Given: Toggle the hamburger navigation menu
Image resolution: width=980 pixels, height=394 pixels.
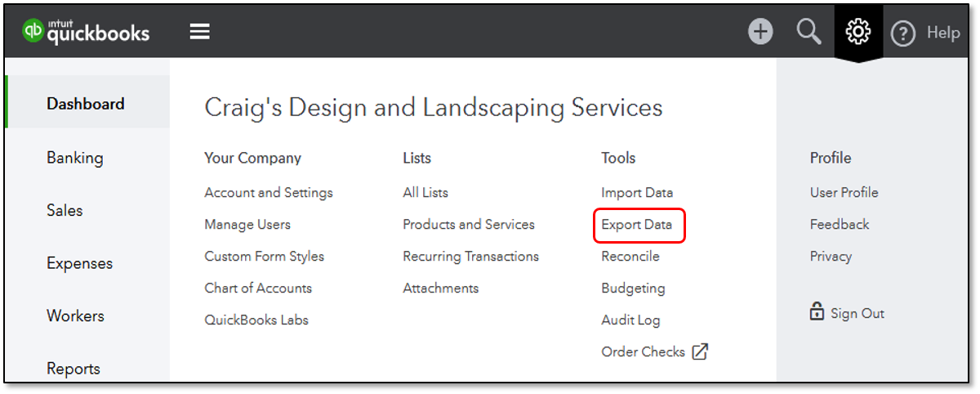Looking at the screenshot, I should [200, 32].
